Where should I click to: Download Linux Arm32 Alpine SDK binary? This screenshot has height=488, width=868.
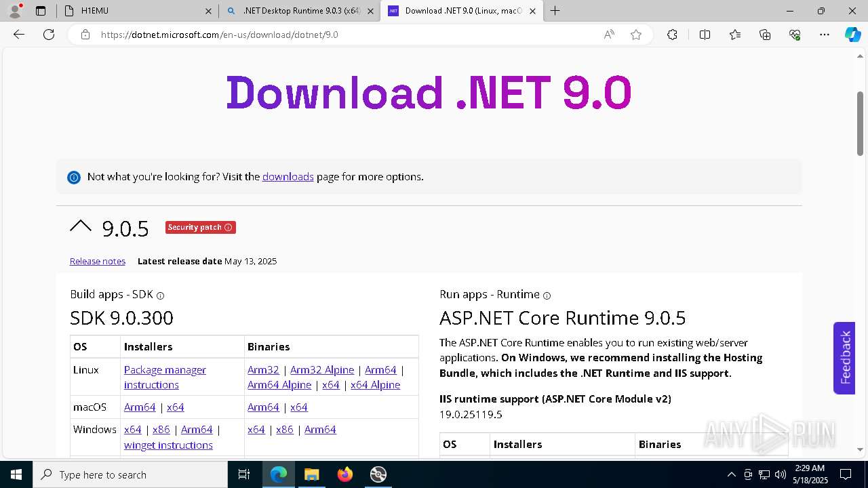(x=322, y=370)
